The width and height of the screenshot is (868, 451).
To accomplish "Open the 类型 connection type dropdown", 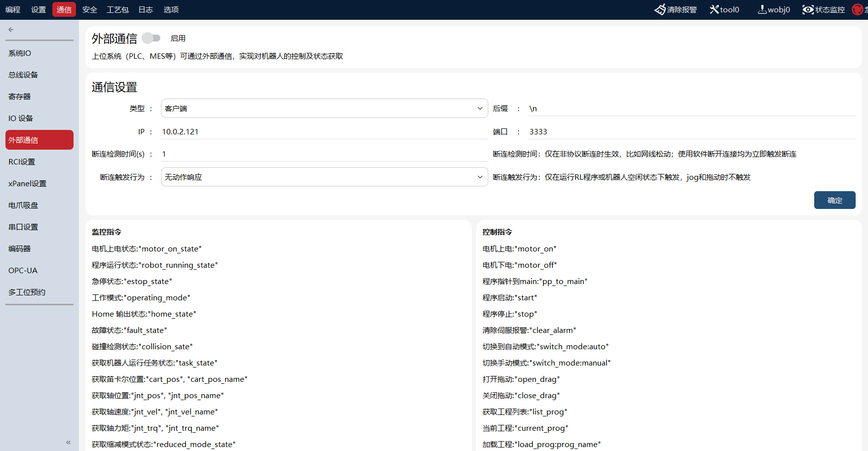I will click(324, 108).
